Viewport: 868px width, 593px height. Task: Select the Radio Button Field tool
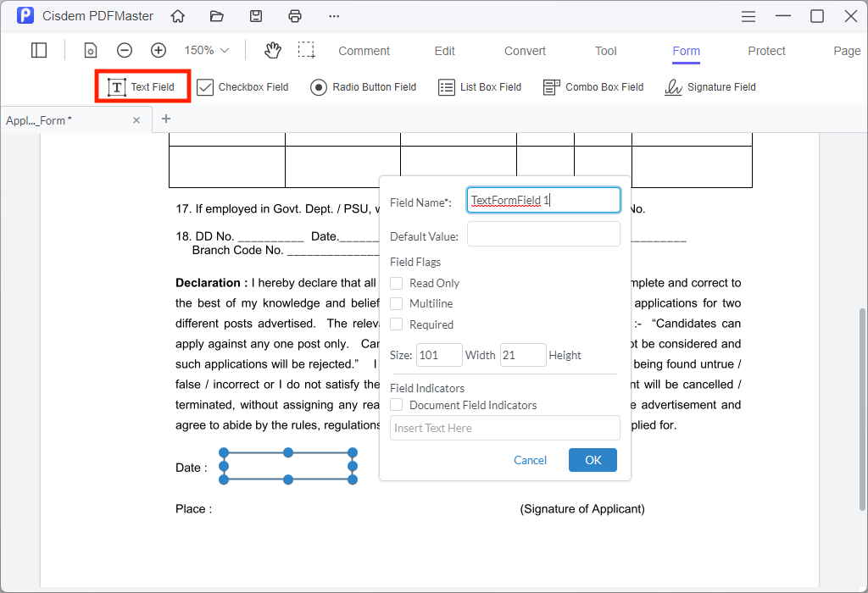[x=363, y=86]
